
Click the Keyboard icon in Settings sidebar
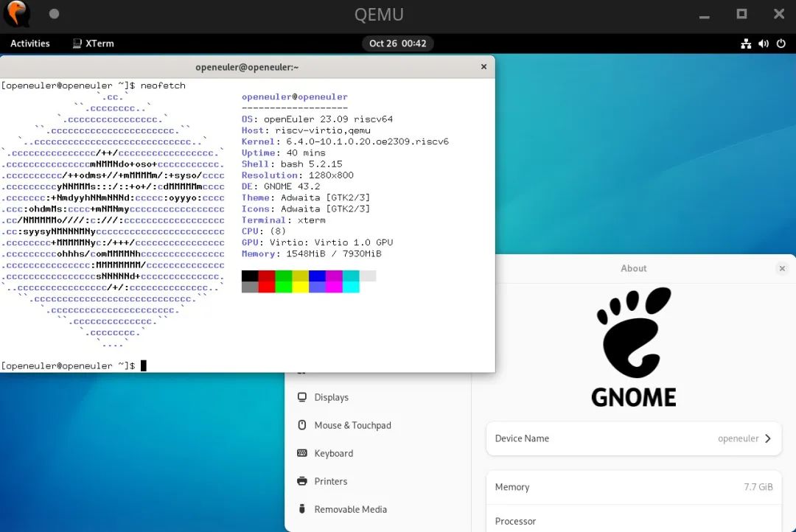tap(302, 453)
